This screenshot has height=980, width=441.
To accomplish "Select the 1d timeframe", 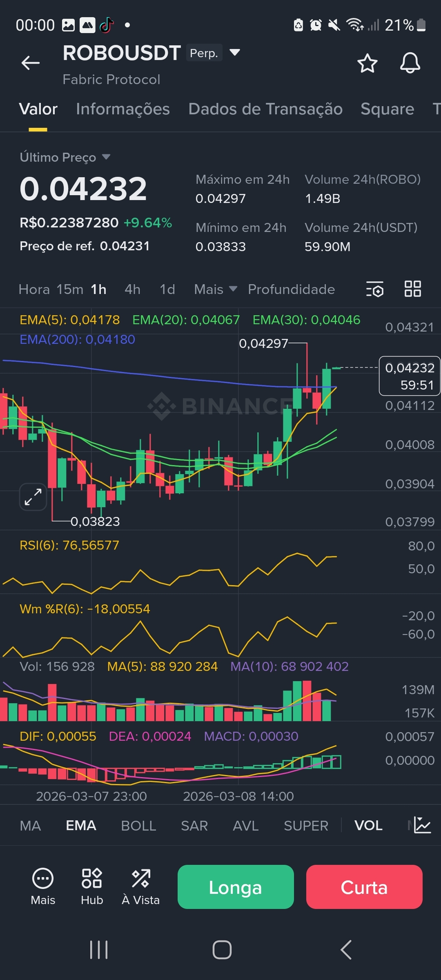I will [167, 289].
